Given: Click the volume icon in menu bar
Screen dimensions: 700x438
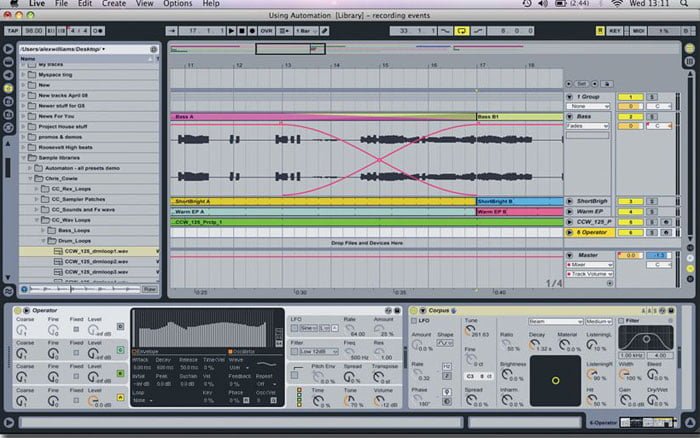Looking at the screenshot, I should coord(543,4).
